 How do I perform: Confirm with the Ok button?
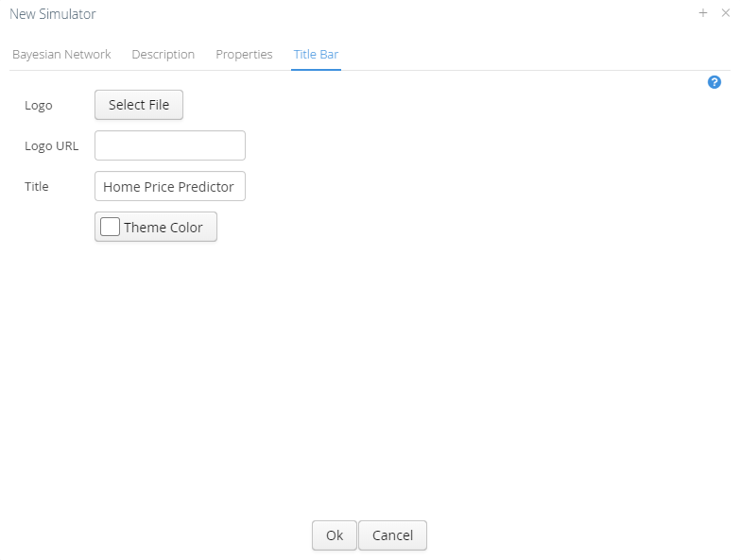click(x=335, y=535)
